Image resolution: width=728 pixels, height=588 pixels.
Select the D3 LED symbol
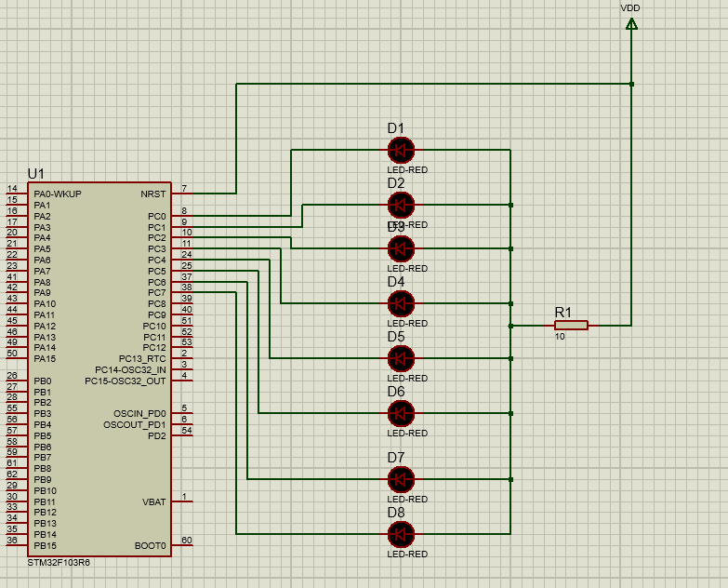coord(401,248)
